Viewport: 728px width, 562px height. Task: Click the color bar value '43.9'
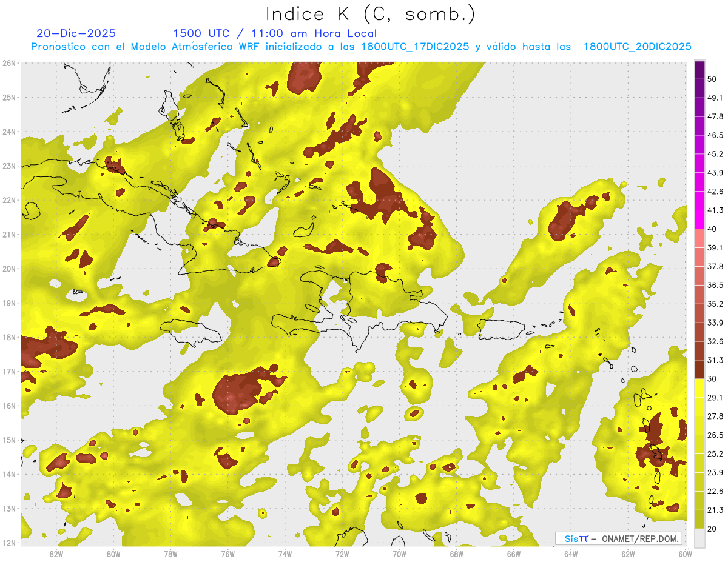tap(715, 173)
